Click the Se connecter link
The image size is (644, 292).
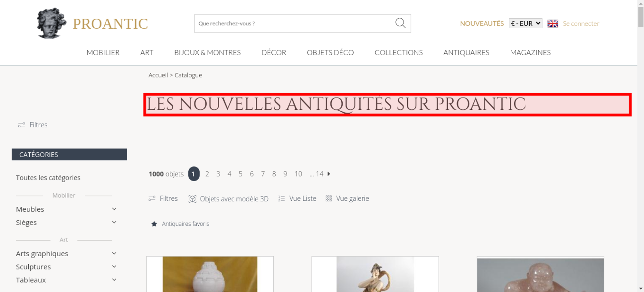coord(581,23)
